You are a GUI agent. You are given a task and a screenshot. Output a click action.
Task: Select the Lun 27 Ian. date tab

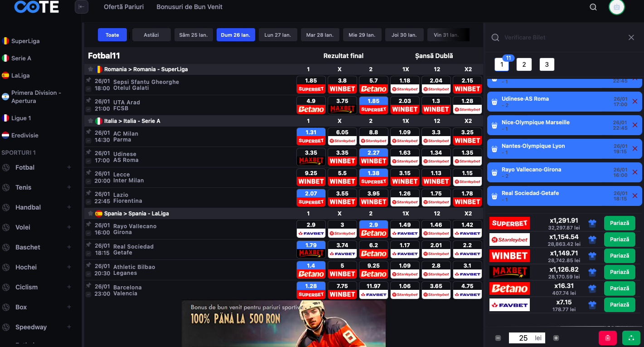point(278,35)
